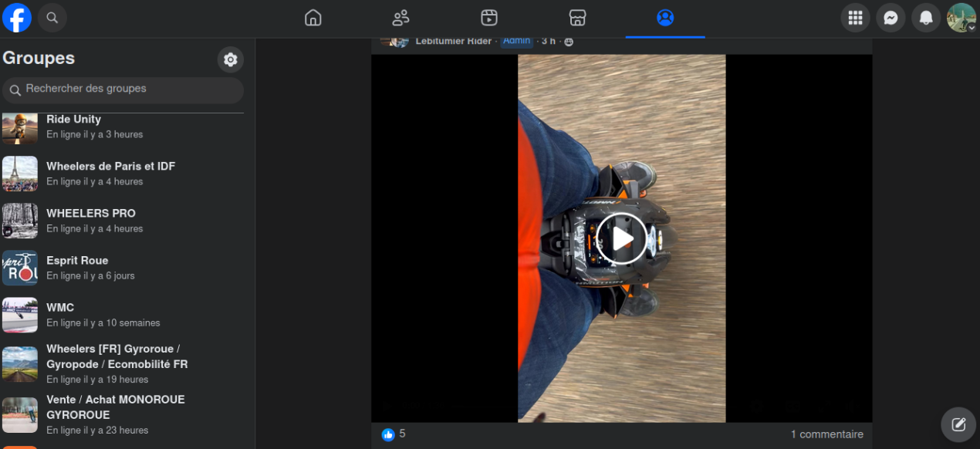Screen dimensions: 980x449
Task: Open the Ride Unity group
Action: (73, 120)
